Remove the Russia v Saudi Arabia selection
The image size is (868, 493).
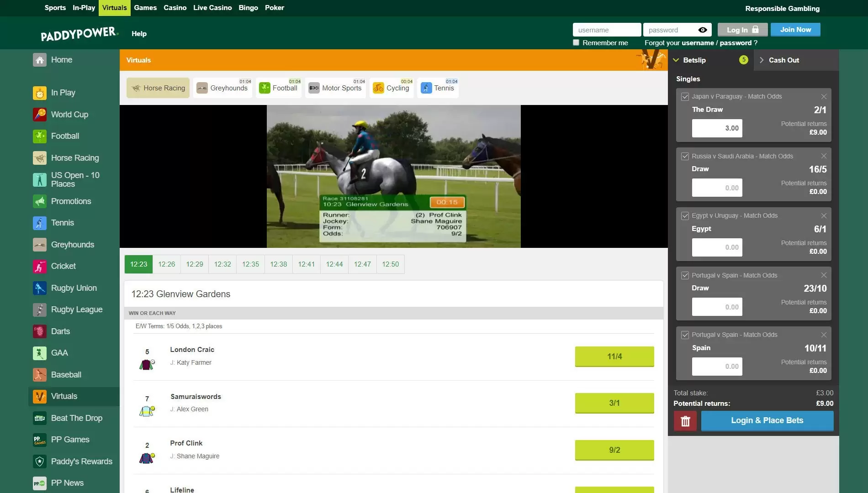coord(824,156)
